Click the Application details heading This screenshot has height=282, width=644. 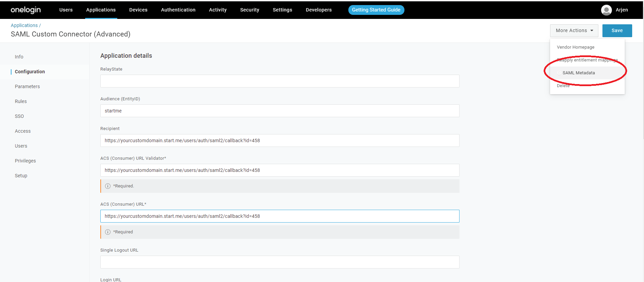pyautogui.click(x=126, y=56)
